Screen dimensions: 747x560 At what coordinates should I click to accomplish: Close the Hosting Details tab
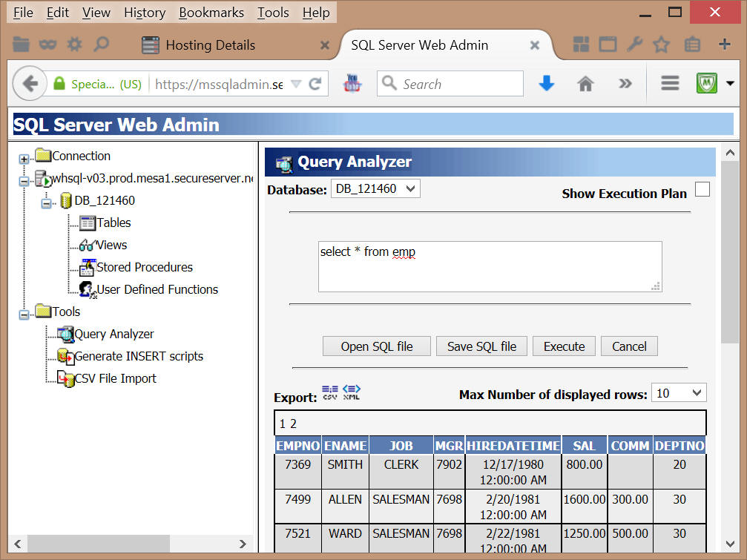point(325,45)
